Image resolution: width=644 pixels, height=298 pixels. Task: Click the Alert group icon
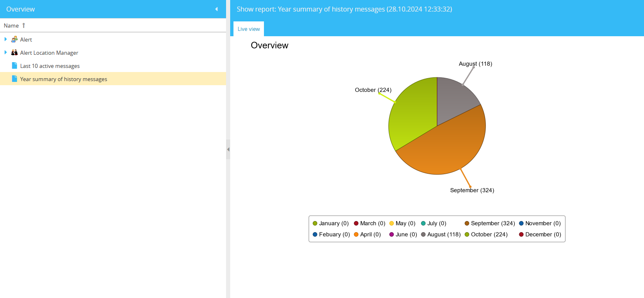tap(14, 40)
